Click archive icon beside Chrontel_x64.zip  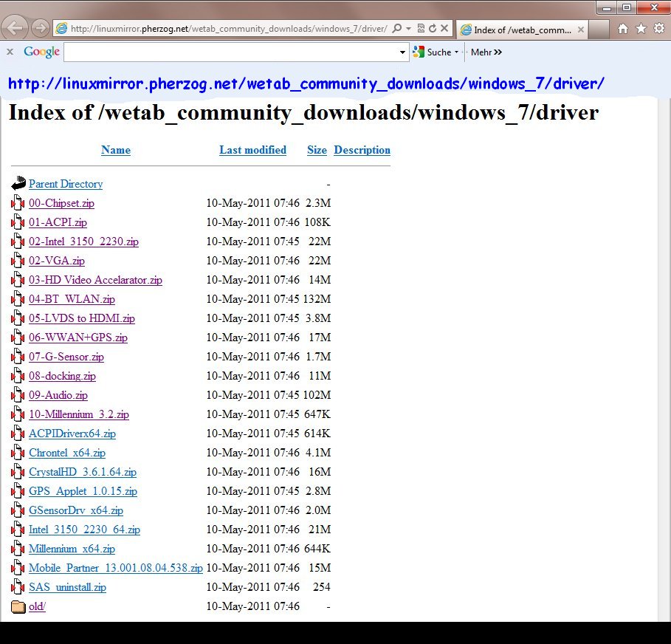pos(18,453)
